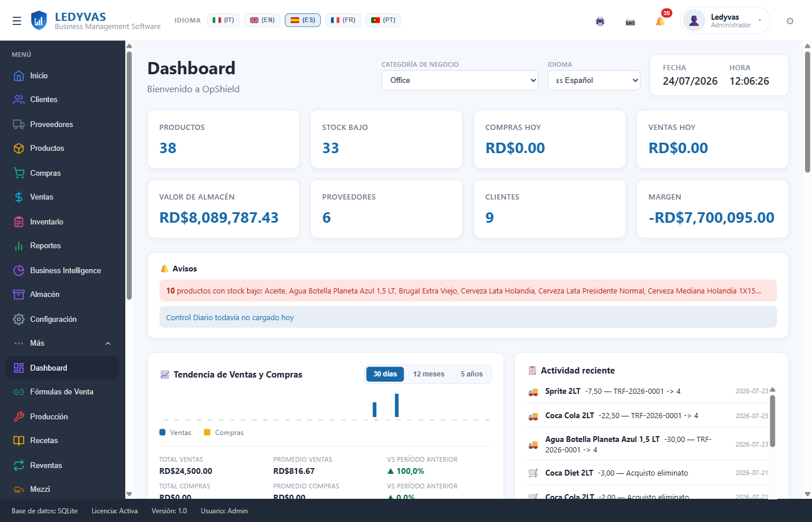Open Ledyvas Administrador user menu
This screenshot has height=522, width=812.
725,20
